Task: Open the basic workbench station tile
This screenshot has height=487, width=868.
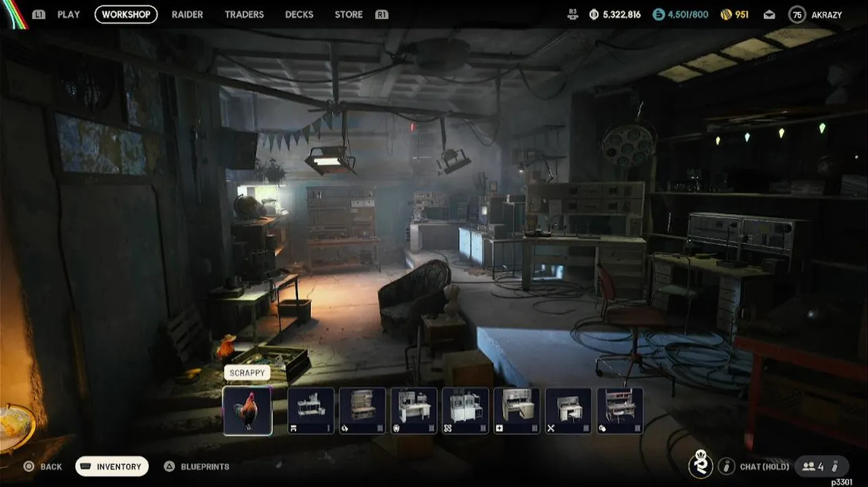Action: (311, 411)
